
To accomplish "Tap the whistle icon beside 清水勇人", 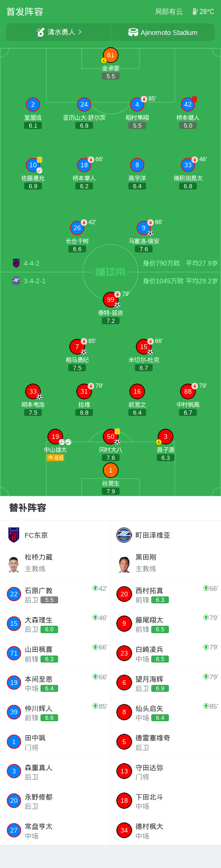I will pyautogui.click(x=40, y=32).
